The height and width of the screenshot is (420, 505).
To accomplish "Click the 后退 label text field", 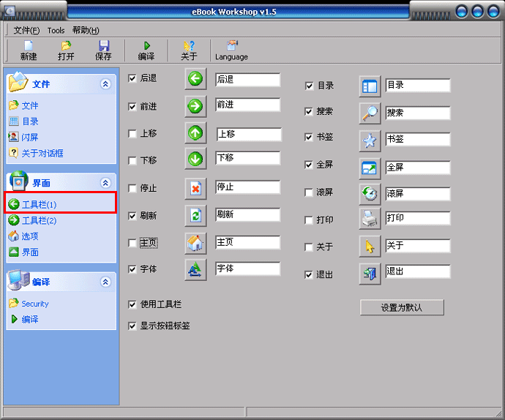I will (247, 80).
